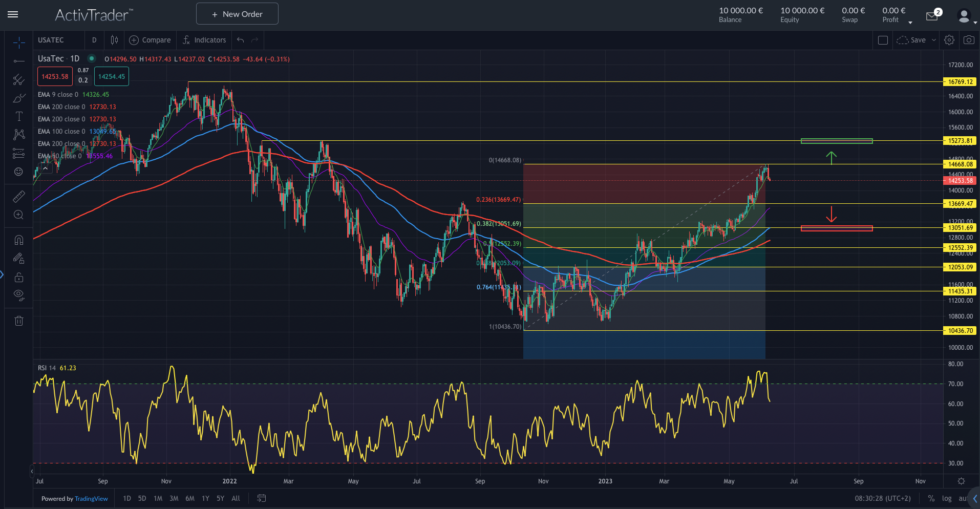Open chart settings via the gear icon
Screen dimensions: 980x509
pyautogui.click(x=949, y=40)
